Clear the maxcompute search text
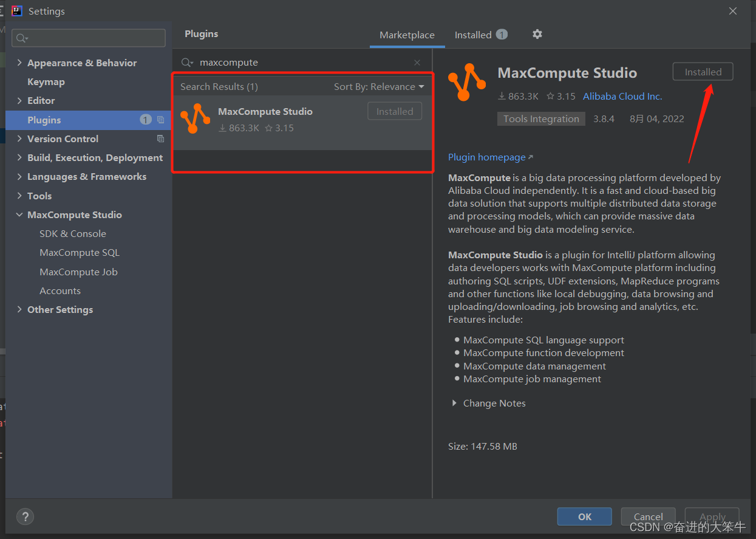756x539 pixels. click(x=417, y=63)
